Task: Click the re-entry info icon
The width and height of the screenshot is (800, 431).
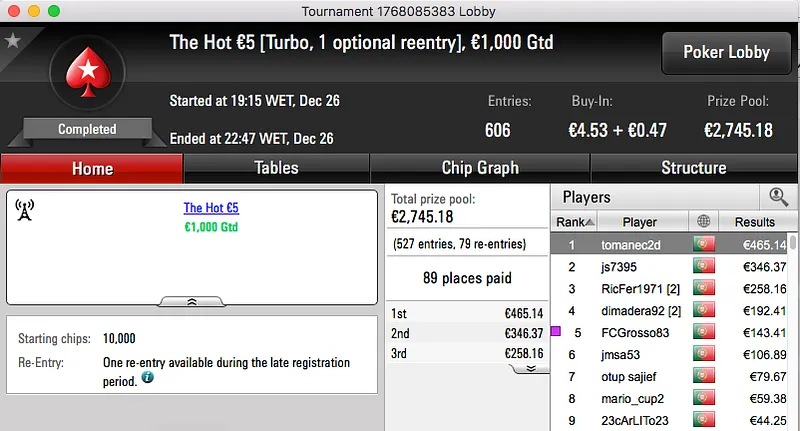Action: pos(148,377)
